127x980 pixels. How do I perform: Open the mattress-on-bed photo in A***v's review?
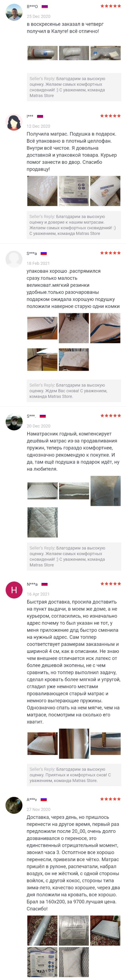click(105, 931)
